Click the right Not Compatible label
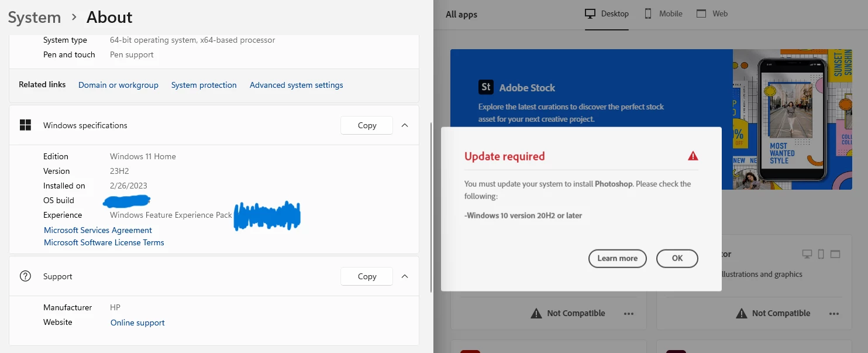This screenshot has width=868, height=353. click(781, 313)
